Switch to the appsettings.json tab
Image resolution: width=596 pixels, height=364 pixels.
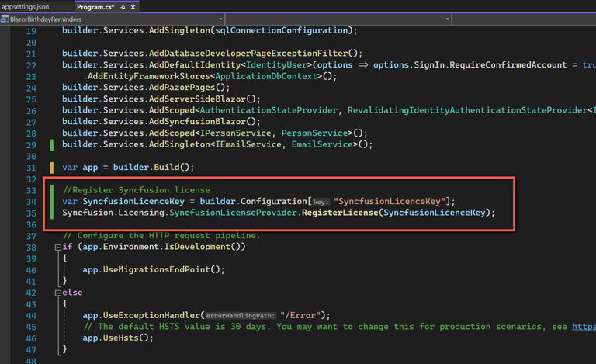click(x=25, y=6)
